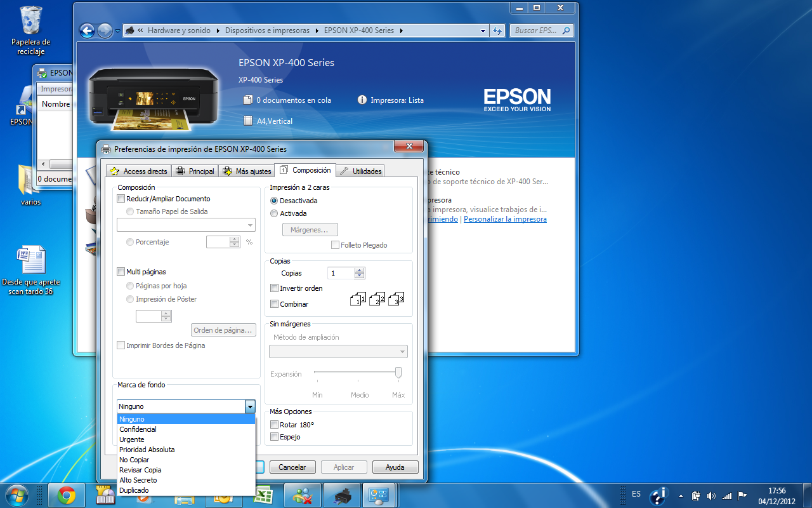Select the Desactivada radio button
Image resolution: width=812 pixels, height=508 pixels.
click(x=274, y=201)
